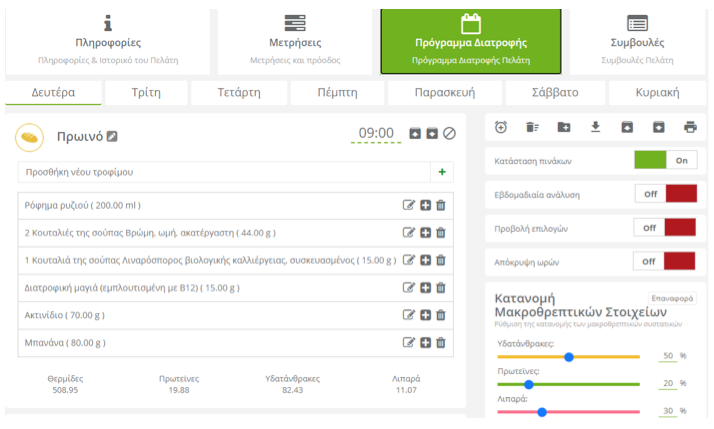Image resolution: width=714 pixels, height=429 pixels.
Task: Select the Πρόγραμμα Διατροφής tab
Action: click(x=471, y=41)
